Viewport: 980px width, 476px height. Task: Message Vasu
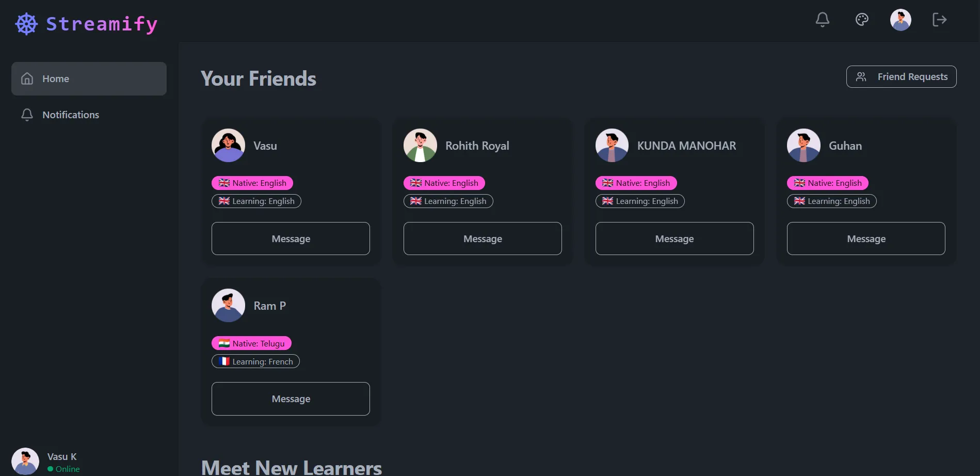(x=291, y=239)
